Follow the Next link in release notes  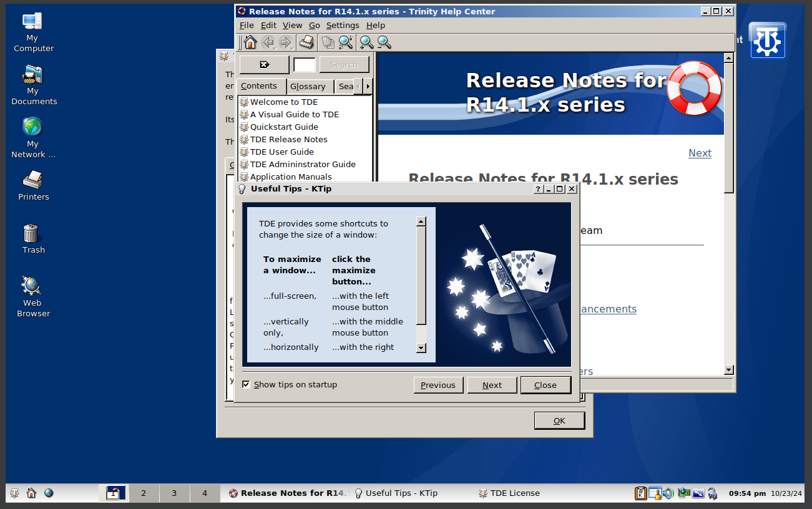pos(700,153)
